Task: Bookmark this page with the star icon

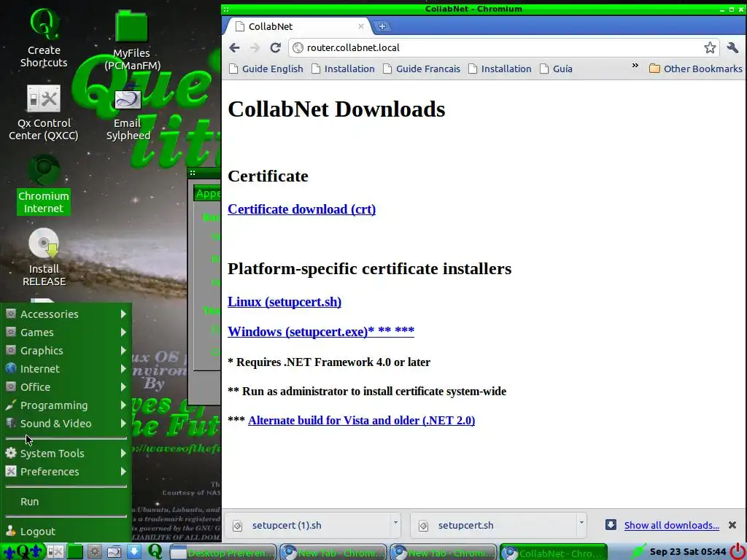Action: 710,47
